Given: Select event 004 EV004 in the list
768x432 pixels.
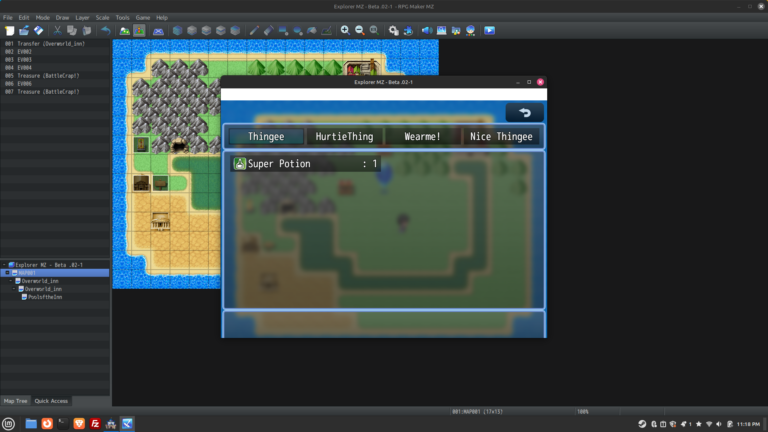Looking at the screenshot, I should click(55, 68).
